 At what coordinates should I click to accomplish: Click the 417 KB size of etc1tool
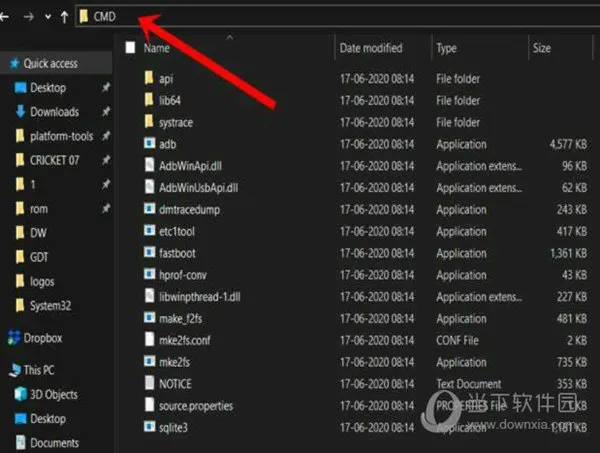pyautogui.click(x=572, y=231)
